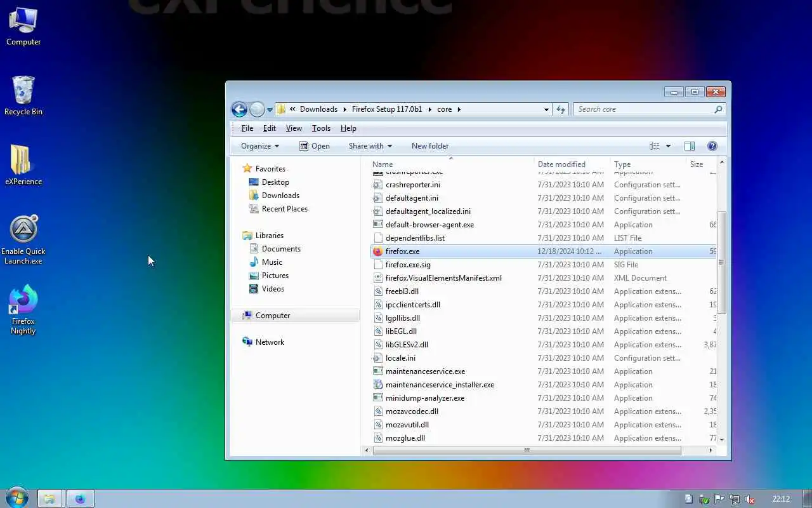The image size is (812, 508).
Task: Open the address bar history dropdown
Action: tap(546, 109)
